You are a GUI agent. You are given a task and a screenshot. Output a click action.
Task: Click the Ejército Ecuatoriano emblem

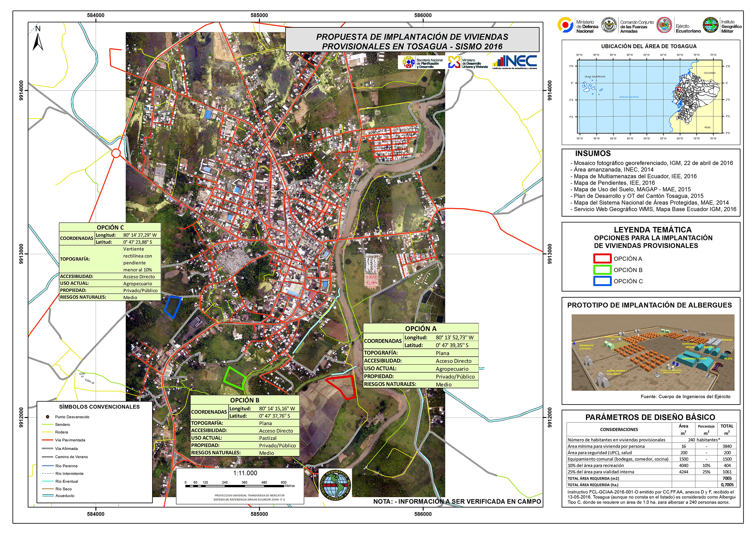pos(664,25)
